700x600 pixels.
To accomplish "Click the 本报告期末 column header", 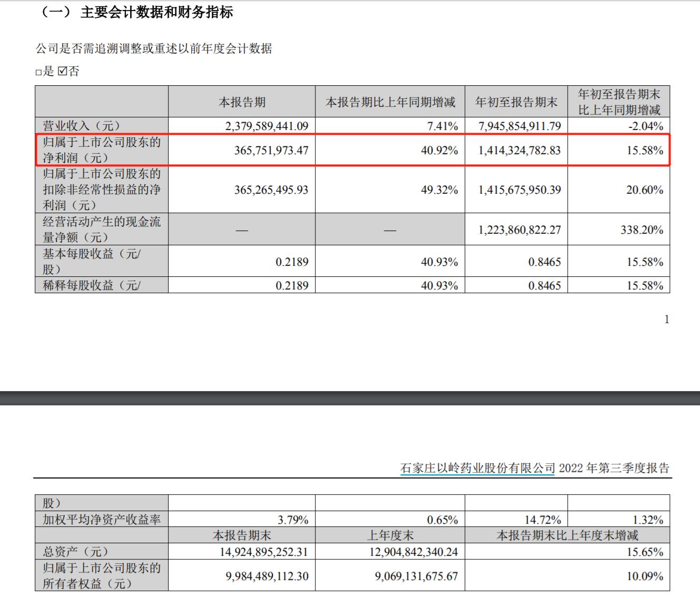I will [242, 536].
